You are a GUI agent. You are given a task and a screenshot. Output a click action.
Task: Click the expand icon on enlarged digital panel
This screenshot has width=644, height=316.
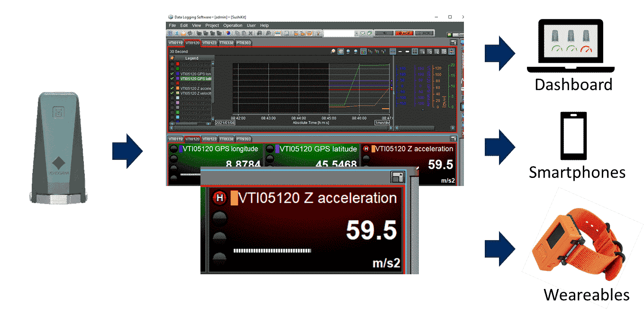[397, 177]
